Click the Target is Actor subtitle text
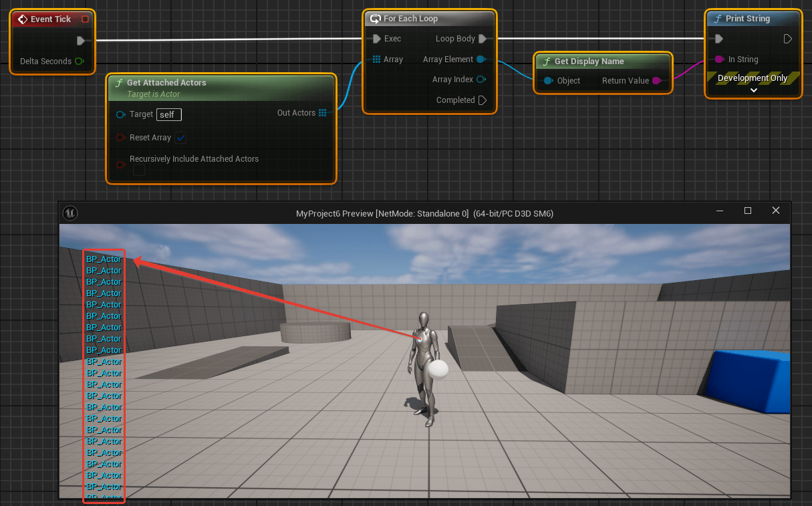The width and height of the screenshot is (812, 506). [x=154, y=94]
